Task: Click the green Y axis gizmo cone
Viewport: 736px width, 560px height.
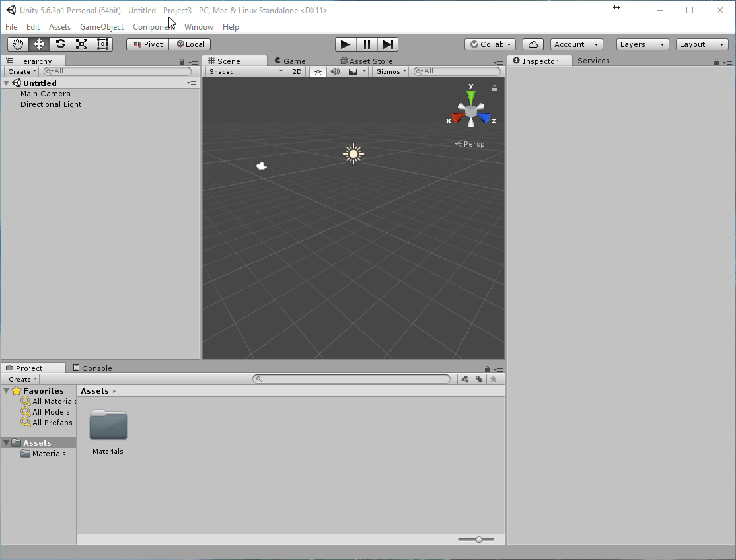Action: coord(471,96)
